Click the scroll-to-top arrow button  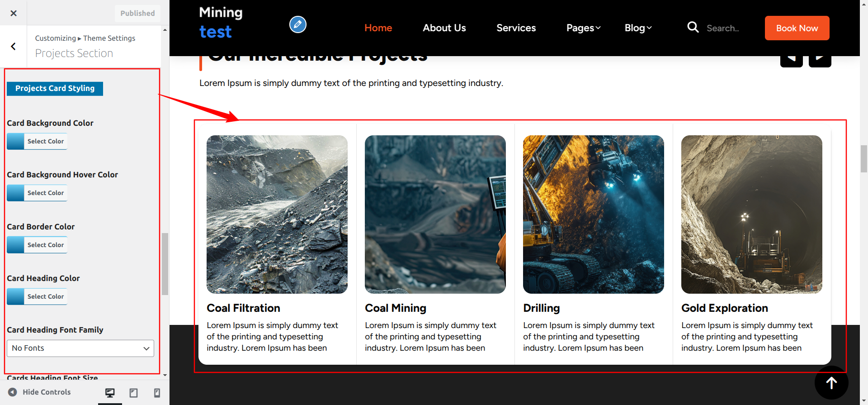click(x=831, y=383)
